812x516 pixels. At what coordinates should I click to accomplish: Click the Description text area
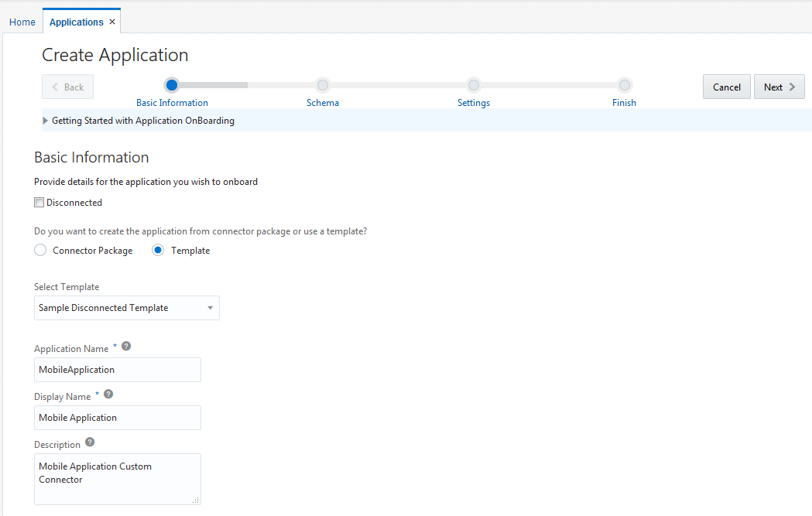(118, 479)
